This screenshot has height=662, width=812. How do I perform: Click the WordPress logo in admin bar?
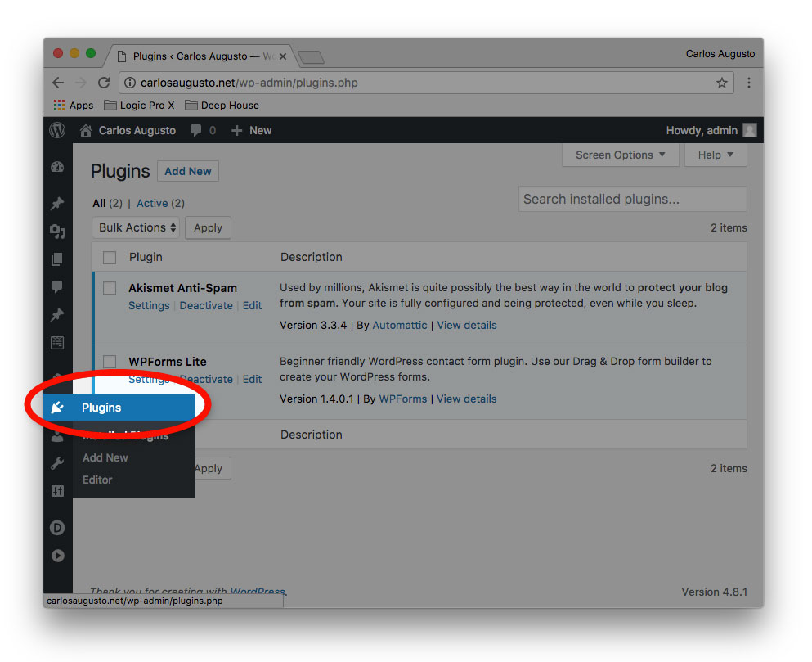[x=57, y=130]
